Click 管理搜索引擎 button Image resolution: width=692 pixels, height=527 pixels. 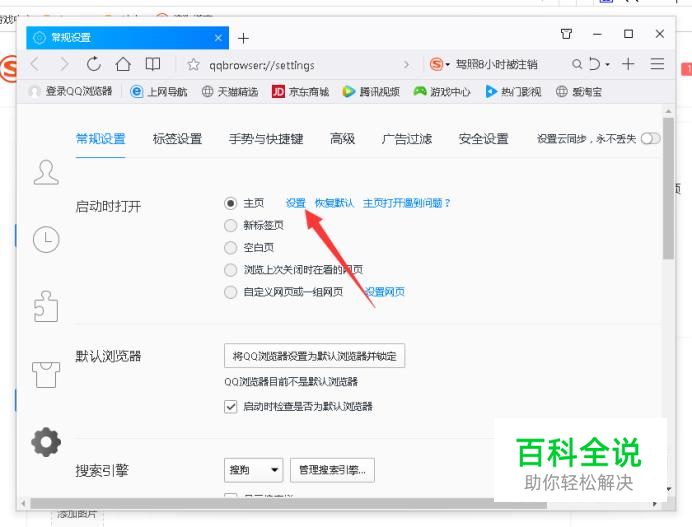332,470
